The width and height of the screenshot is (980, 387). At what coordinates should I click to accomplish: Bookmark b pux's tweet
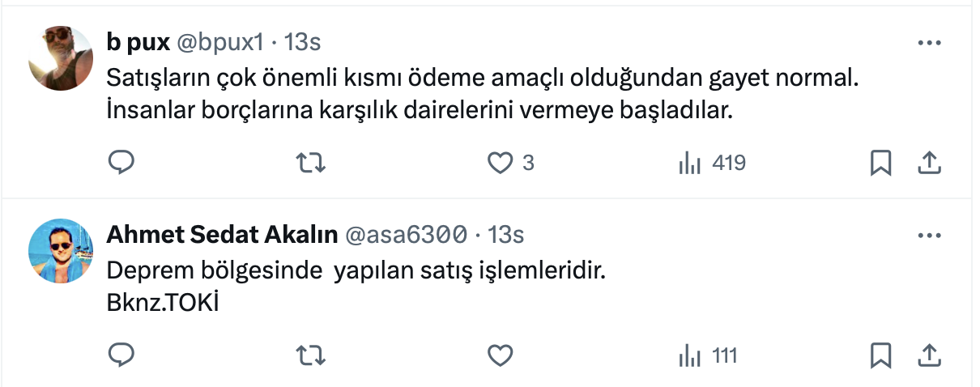880,163
